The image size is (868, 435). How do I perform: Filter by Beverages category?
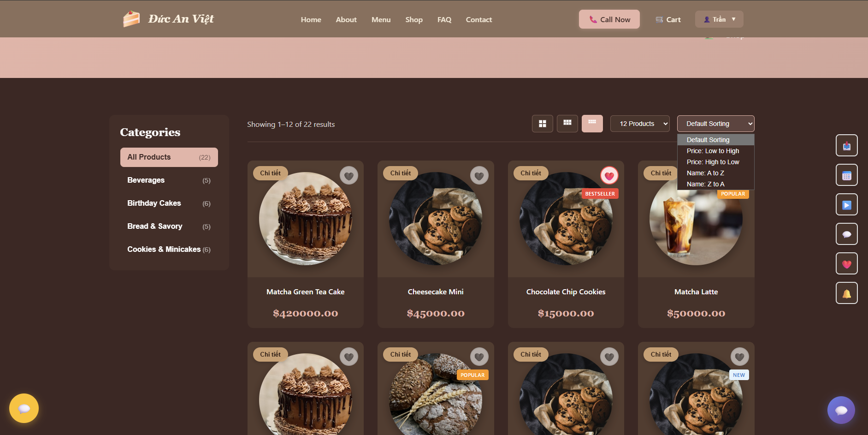tap(169, 180)
